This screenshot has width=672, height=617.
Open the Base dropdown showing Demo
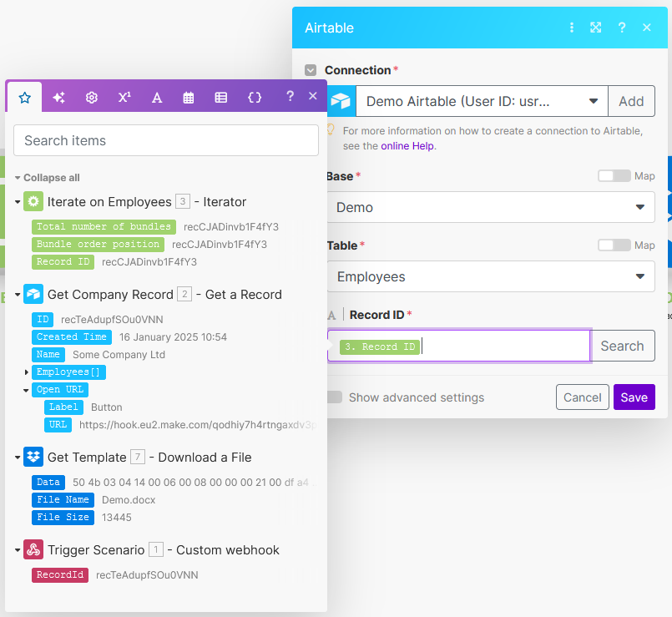491,208
